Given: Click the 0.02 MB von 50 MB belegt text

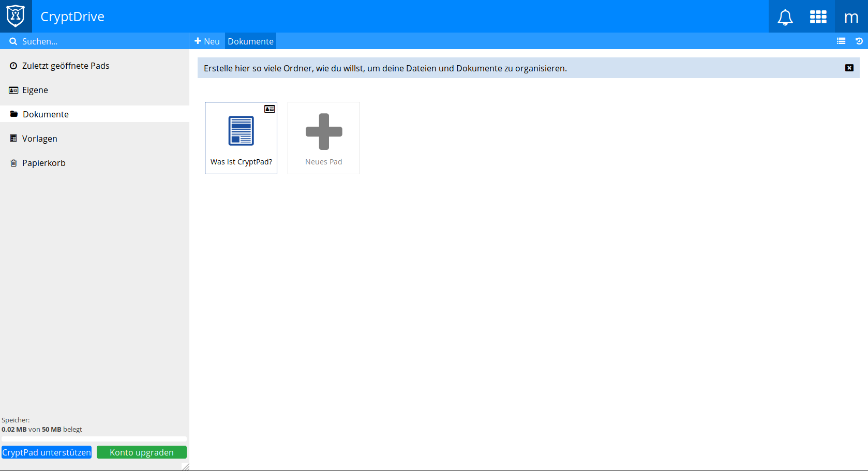Looking at the screenshot, I should click(42, 429).
